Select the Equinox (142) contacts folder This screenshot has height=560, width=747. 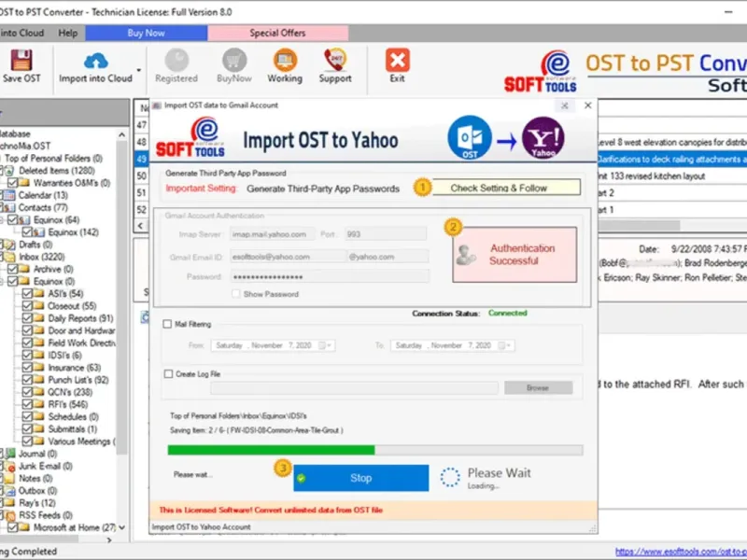(74, 231)
